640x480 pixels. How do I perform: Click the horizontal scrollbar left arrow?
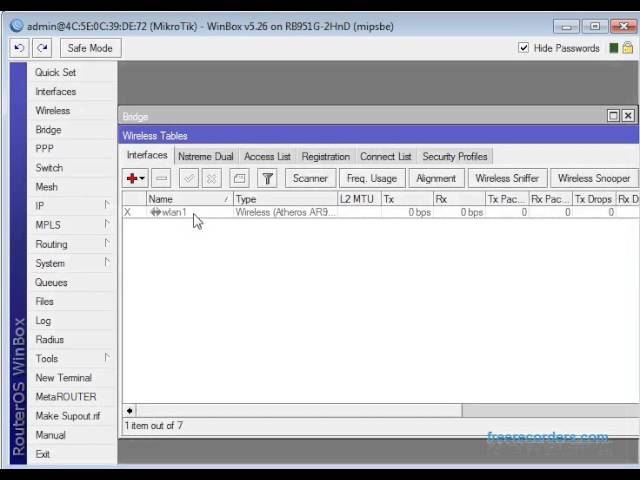[129, 411]
